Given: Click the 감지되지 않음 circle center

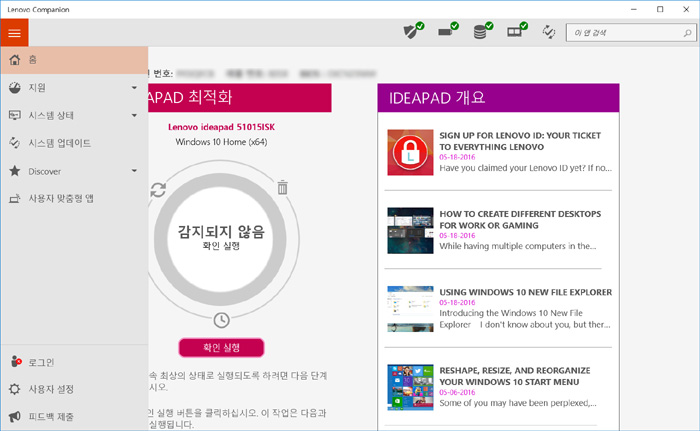Looking at the screenshot, I should pos(221,239).
